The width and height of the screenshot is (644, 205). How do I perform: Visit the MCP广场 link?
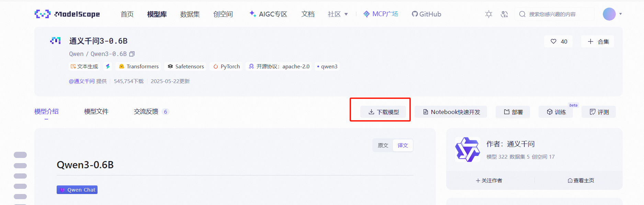pos(381,14)
